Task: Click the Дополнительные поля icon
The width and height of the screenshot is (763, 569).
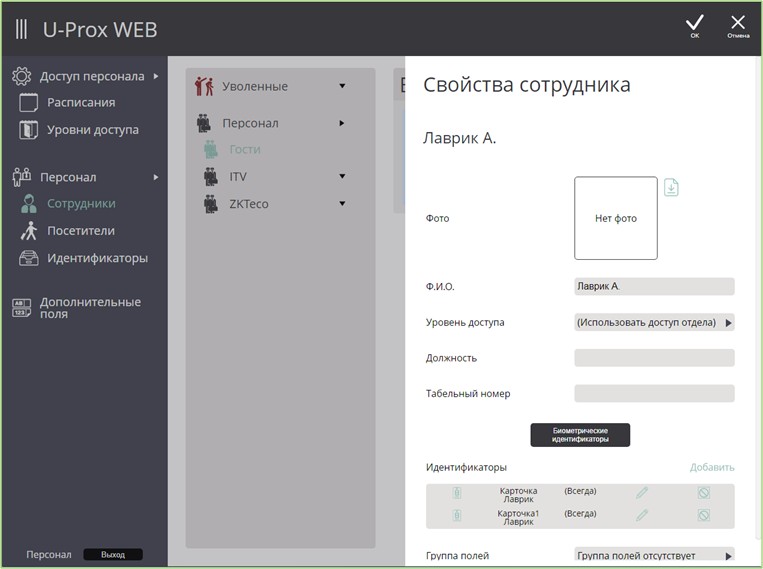Action: 21,308
